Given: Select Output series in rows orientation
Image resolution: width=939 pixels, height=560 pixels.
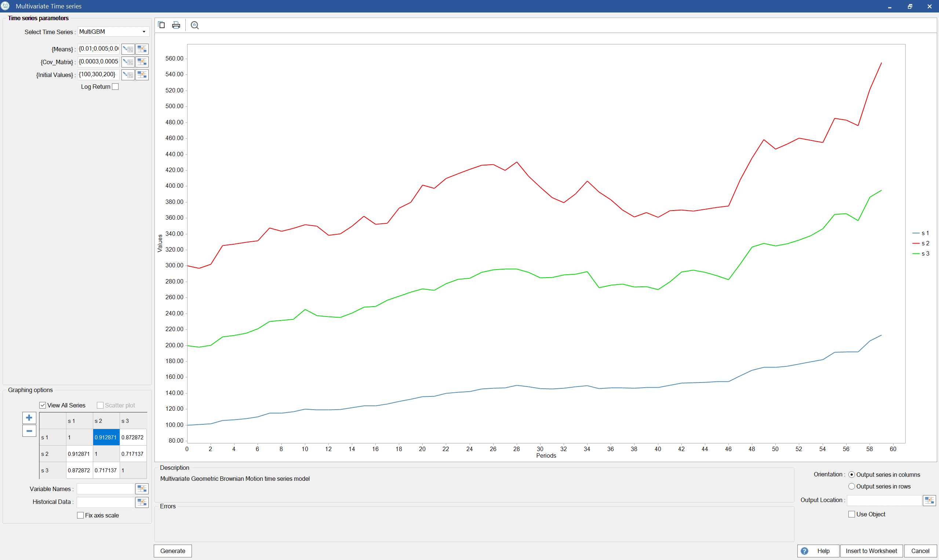Looking at the screenshot, I should tap(852, 486).
